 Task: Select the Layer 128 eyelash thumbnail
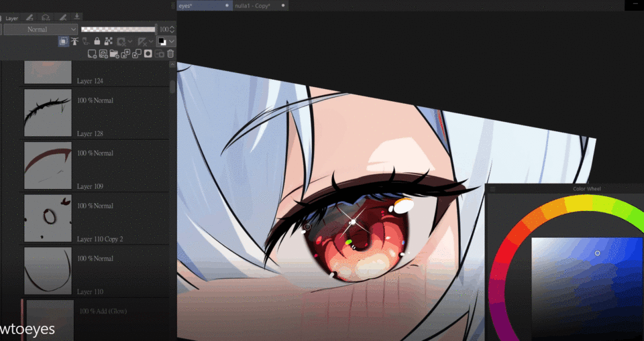[48, 113]
